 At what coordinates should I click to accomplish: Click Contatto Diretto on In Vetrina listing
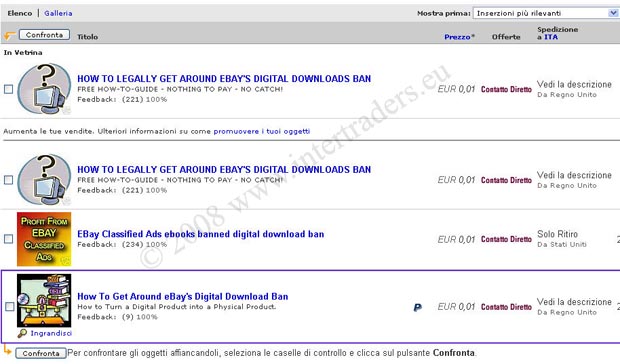click(x=506, y=89)
